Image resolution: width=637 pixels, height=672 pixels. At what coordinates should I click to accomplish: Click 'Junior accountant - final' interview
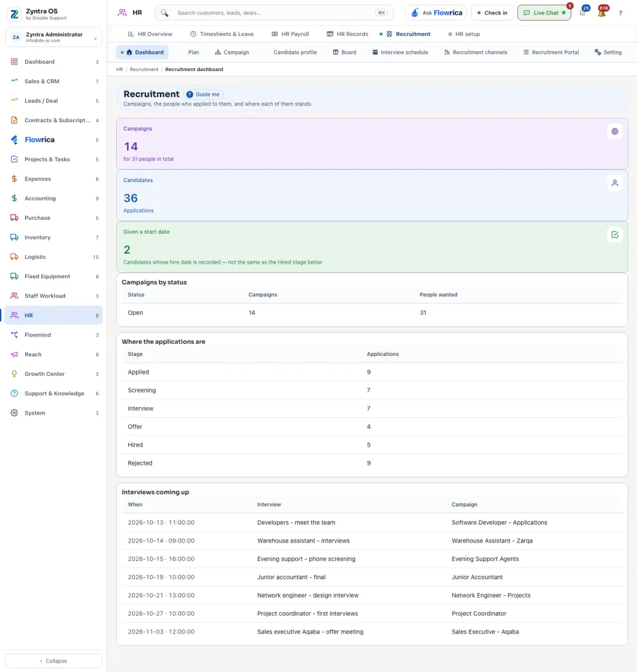(291, 577)
